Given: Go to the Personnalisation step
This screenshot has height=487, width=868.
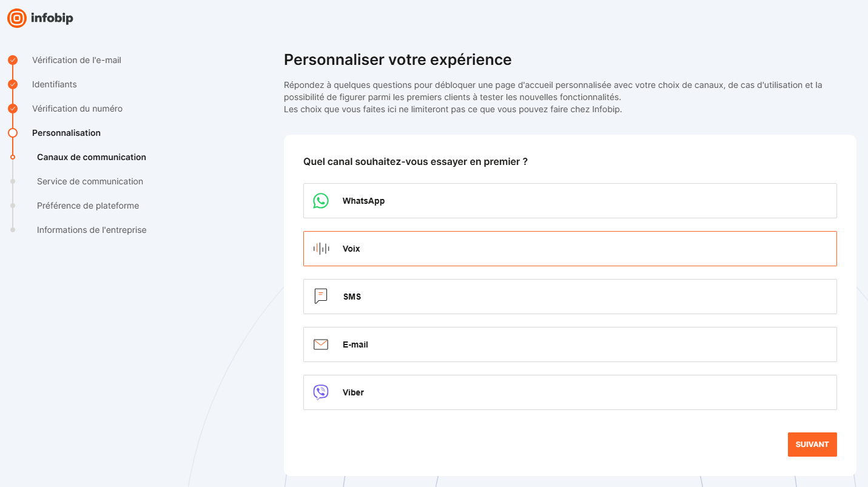Looking at the screenshot, I should 66,133.
